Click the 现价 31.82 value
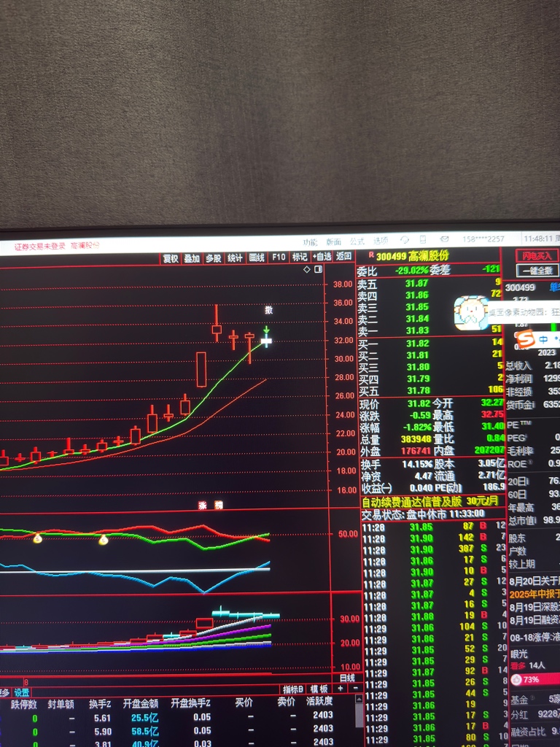 tap(419, 403)
